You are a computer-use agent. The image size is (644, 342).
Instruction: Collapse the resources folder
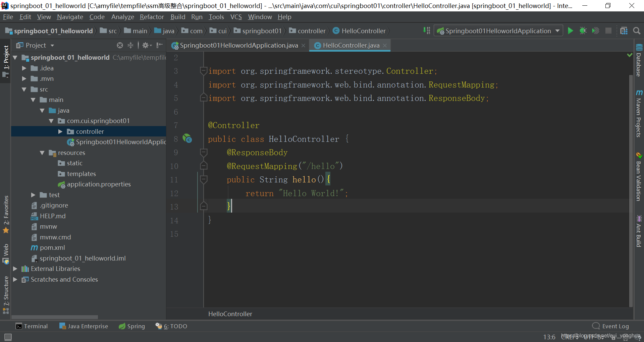pos(42,153)
